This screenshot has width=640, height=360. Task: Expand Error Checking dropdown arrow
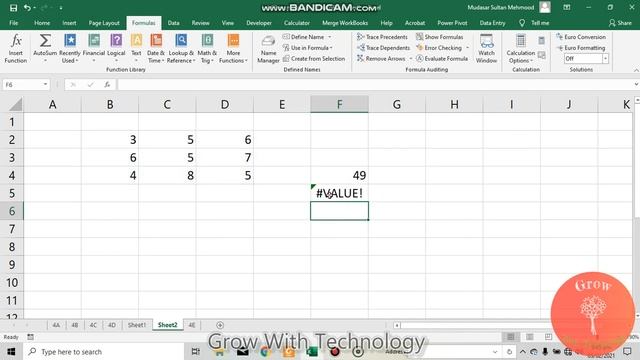click(x=467, y=48)
